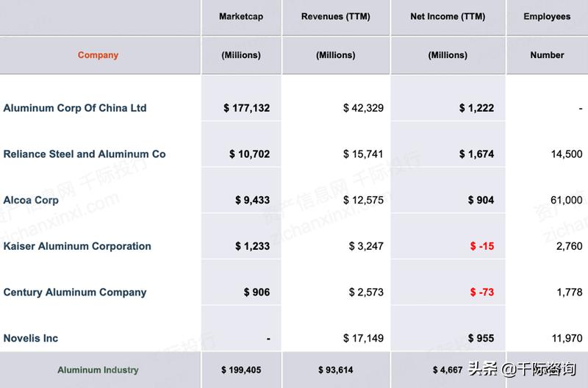588x388 pixels.
Task: Click Reliance's net income $ 1,674 cell
Action: pyautogui.click(x=476, y=154)
